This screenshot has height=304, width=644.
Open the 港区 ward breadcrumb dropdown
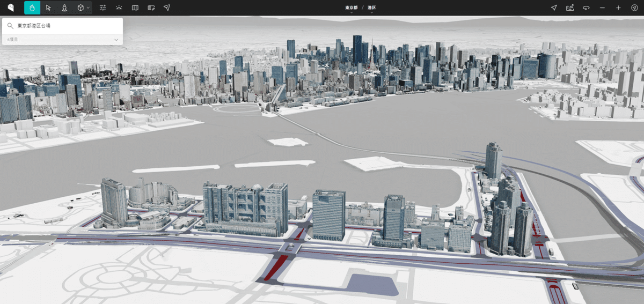coord(371,9)
